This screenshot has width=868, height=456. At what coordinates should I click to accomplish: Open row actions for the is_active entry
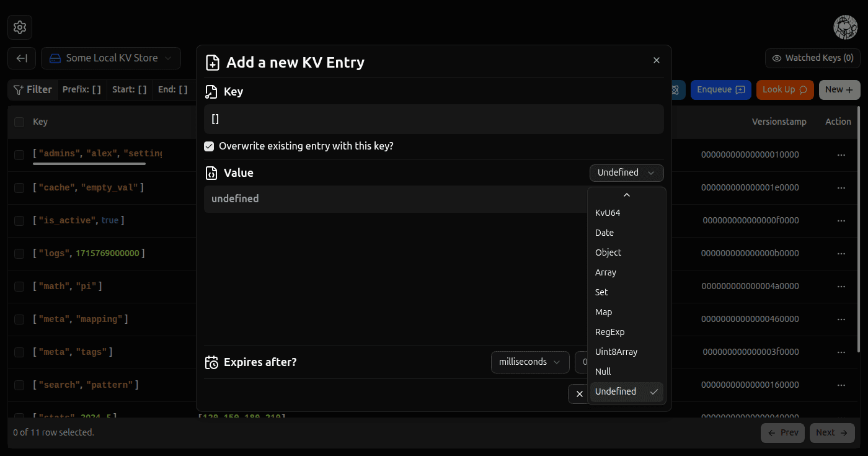(x=841, y=220)
